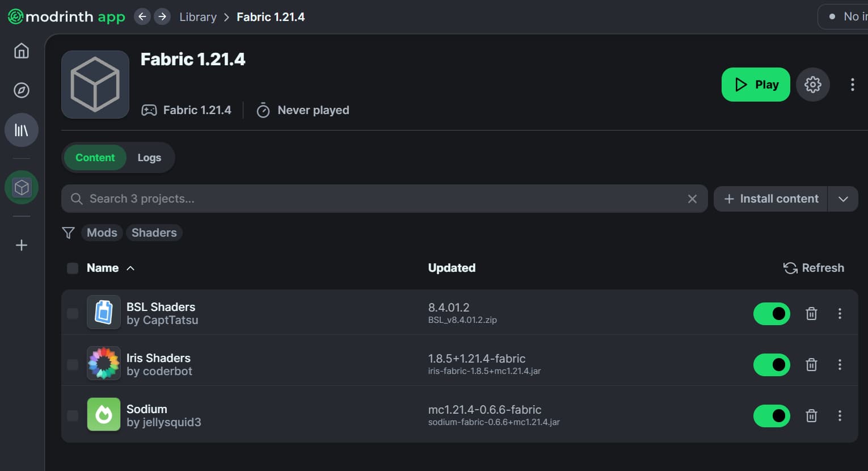Delete Sodium with trash icon

811,415
